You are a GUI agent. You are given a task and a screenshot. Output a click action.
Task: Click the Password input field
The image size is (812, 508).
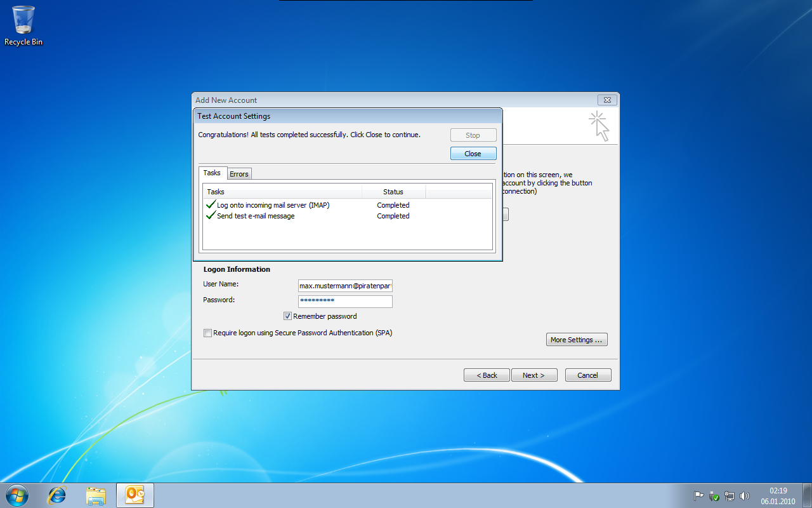coord(345,301)
